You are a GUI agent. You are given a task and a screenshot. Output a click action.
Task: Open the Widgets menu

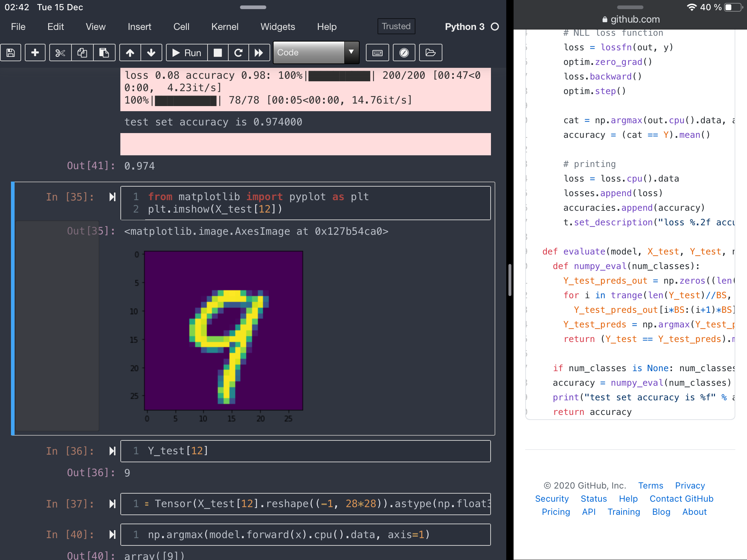coord(278,27)
